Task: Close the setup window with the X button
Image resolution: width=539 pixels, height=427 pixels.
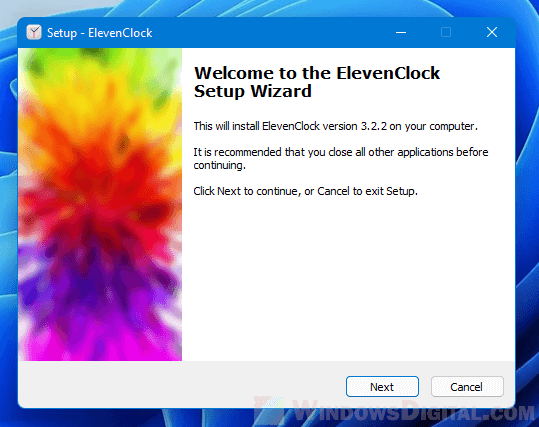Action: (492, 33)
